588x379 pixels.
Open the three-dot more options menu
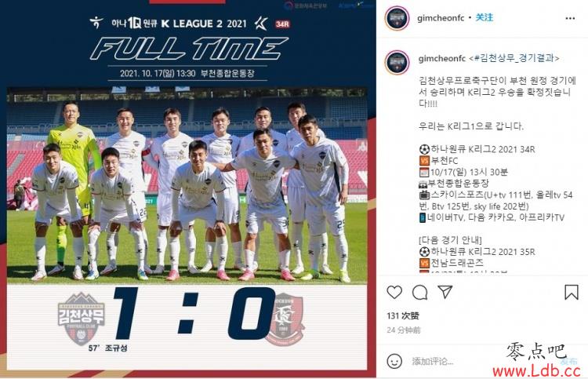(x=570, y=18)
